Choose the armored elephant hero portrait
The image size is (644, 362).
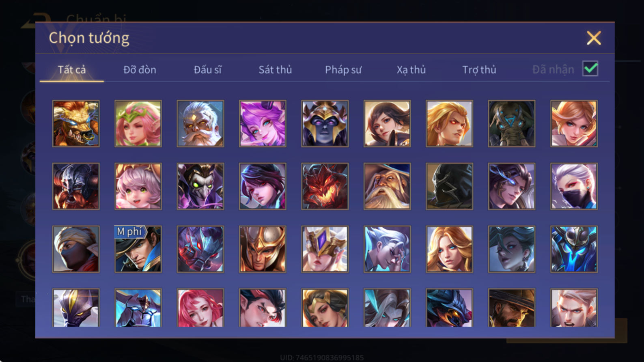point(512,124)
